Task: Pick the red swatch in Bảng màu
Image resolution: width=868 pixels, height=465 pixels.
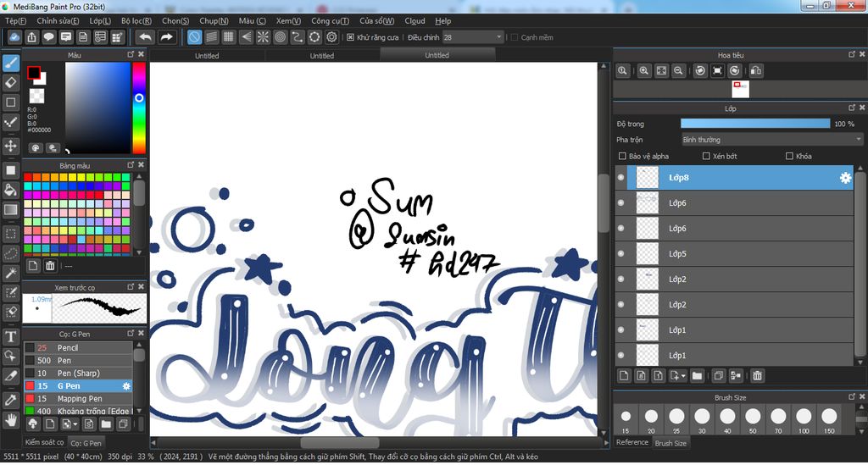Action: 28,178
